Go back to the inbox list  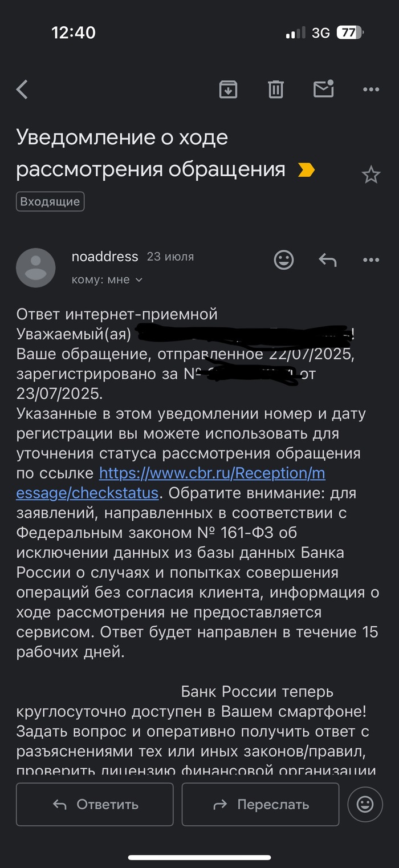tap(22, 90)
